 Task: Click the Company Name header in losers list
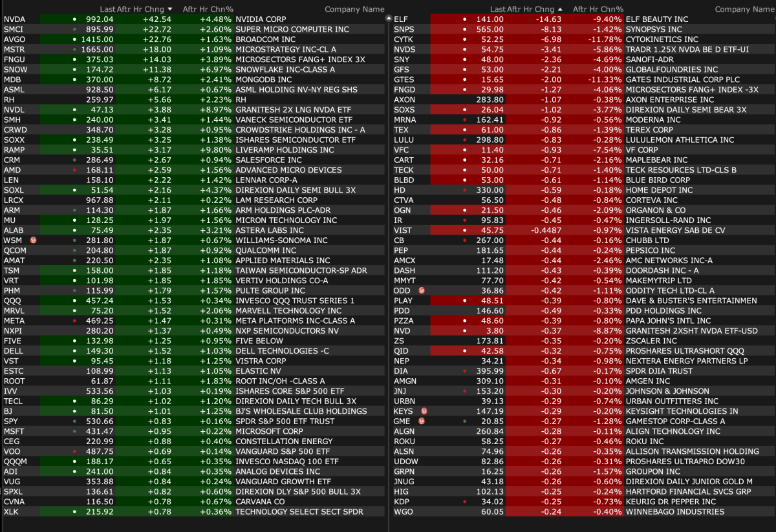pos(744,9)
